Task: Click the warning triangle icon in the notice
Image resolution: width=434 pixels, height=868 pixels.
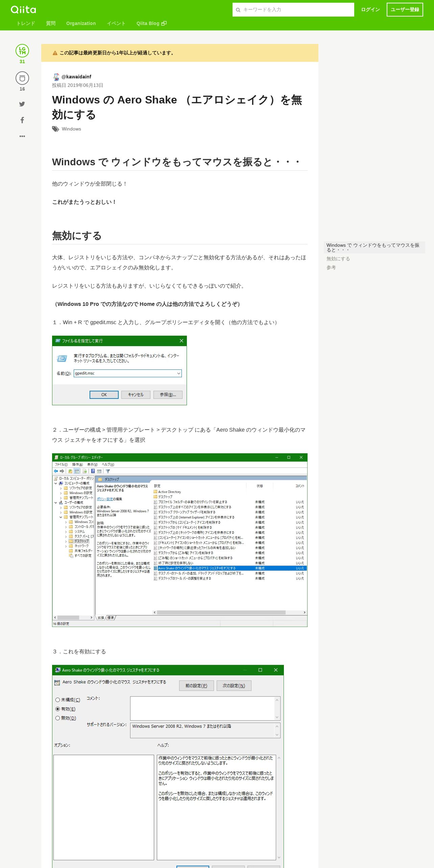Action: point(55,53)
